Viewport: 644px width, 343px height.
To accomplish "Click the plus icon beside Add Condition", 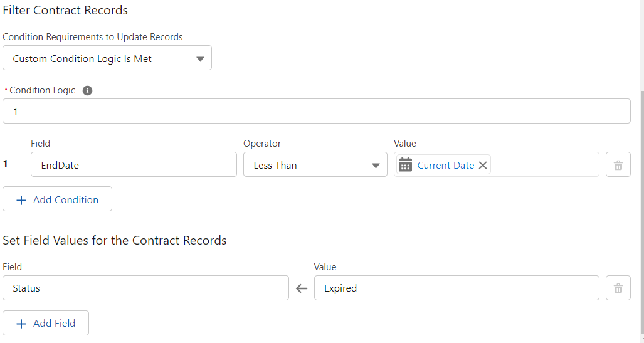I will coord(21,199).
